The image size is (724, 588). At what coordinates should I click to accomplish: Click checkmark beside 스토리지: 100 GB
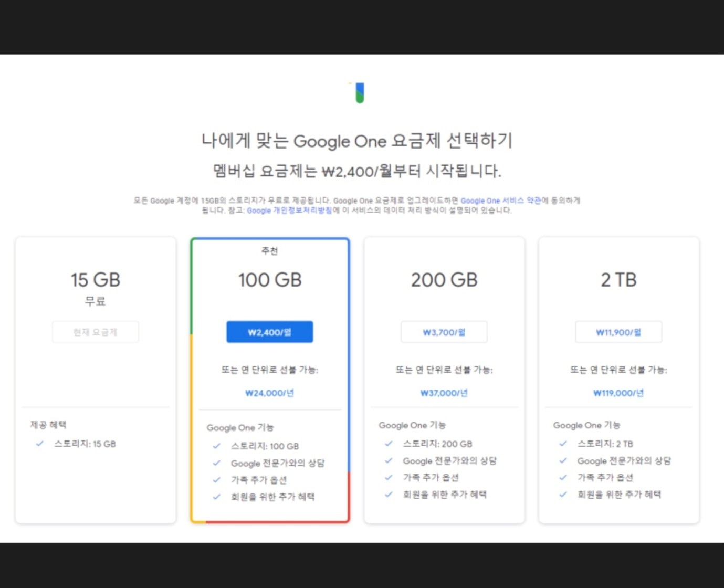[x=216, y=446]
